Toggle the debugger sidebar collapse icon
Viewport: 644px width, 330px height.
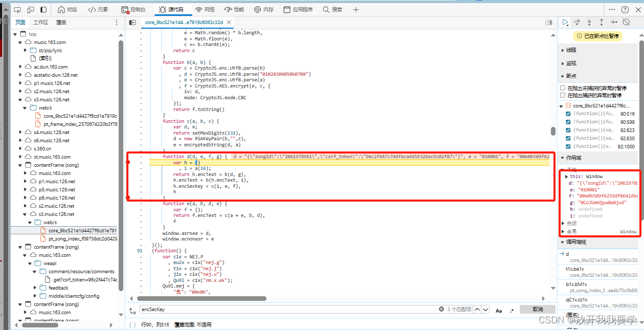point(549,23)
